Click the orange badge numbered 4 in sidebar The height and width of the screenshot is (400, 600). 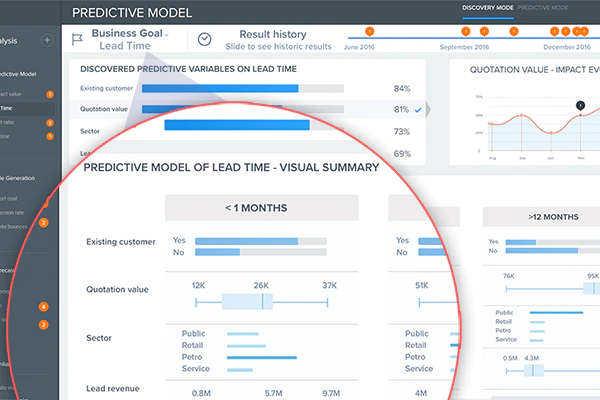coord(44,307)
